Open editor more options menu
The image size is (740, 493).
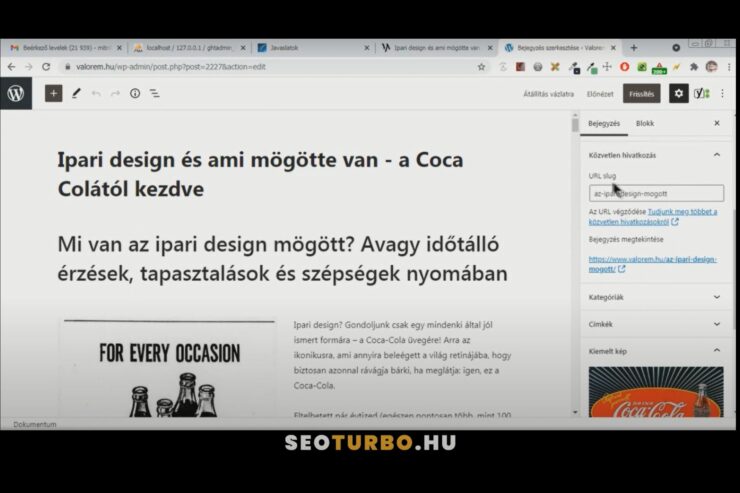coord(723,93)
